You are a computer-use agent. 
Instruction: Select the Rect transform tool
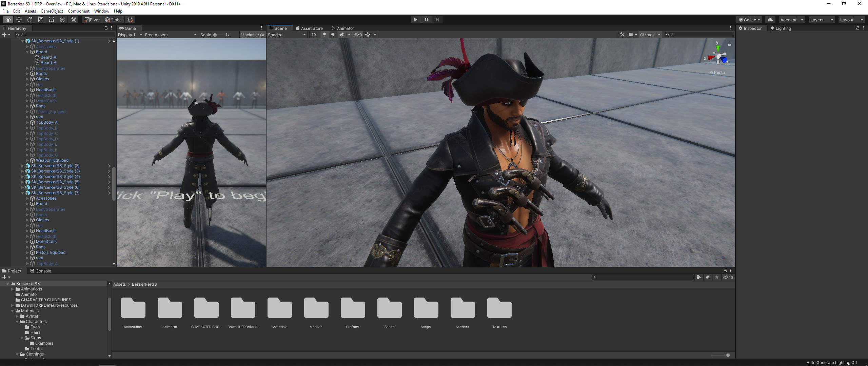coord(52,20)
